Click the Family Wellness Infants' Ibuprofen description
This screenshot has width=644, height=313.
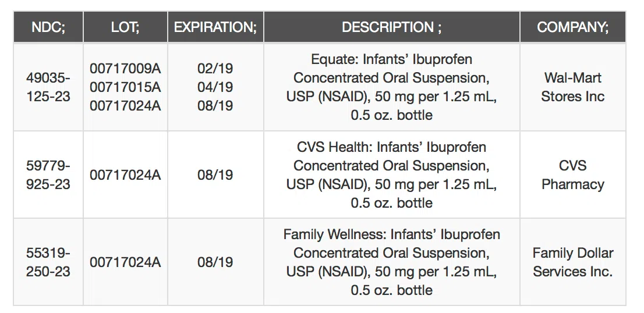[x=391, y=262]
